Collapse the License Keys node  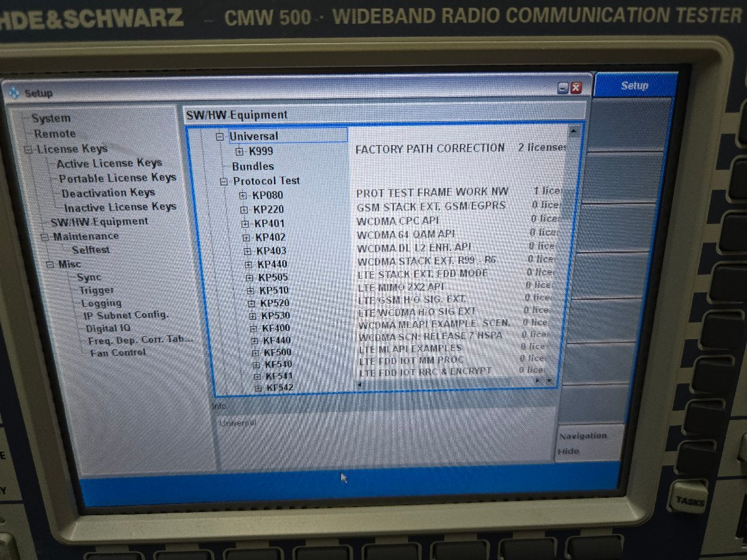pos(28,149)
